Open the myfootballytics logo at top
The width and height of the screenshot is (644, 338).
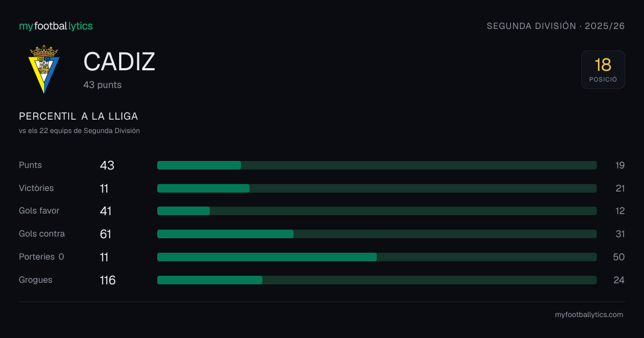pos(56,26)
